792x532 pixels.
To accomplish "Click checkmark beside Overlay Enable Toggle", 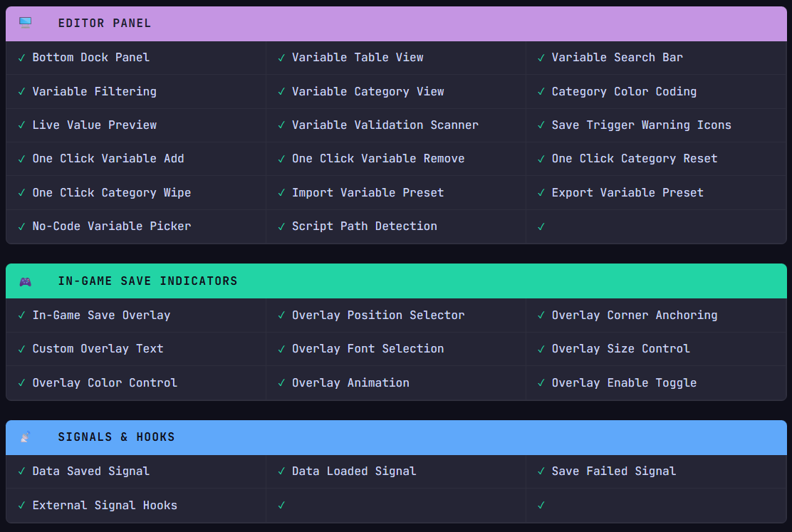I will click(541, 383).
